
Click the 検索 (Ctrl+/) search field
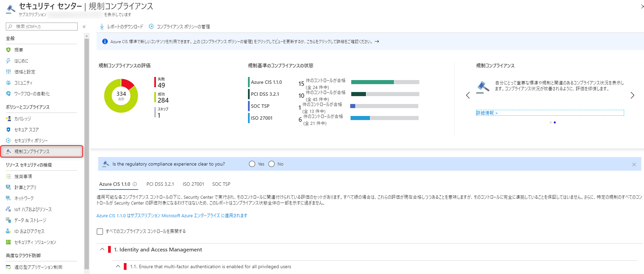(x=42, y=26)
